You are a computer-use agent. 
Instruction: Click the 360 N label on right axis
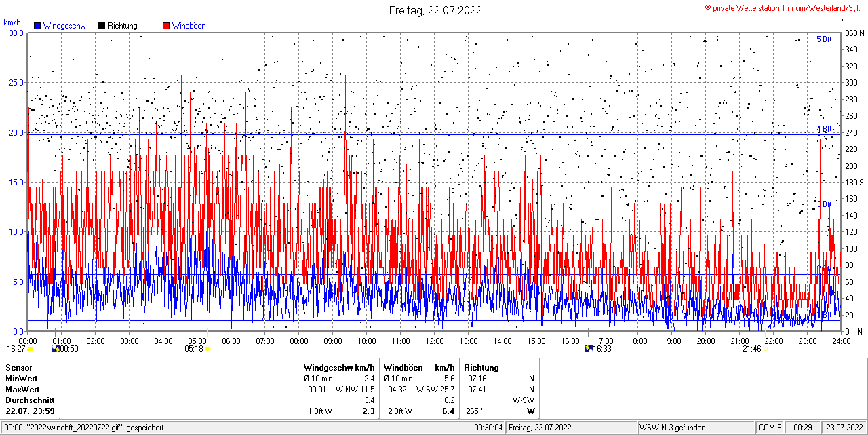[853, 33]
